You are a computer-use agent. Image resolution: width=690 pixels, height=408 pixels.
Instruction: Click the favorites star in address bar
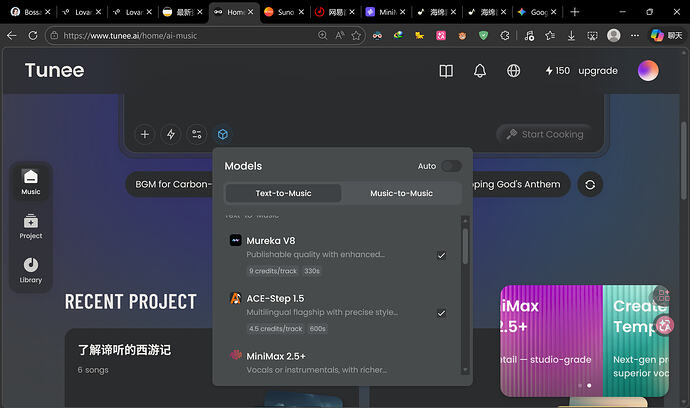[356, 36]
